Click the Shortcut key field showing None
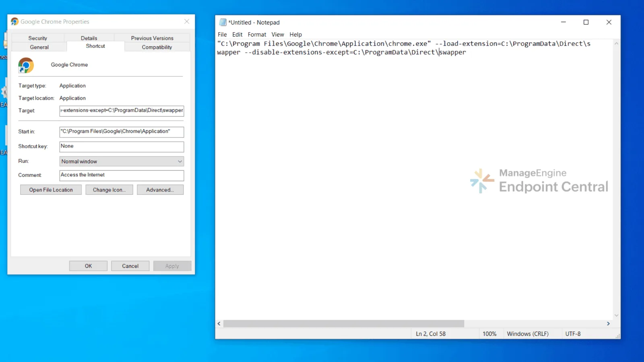 122,146
